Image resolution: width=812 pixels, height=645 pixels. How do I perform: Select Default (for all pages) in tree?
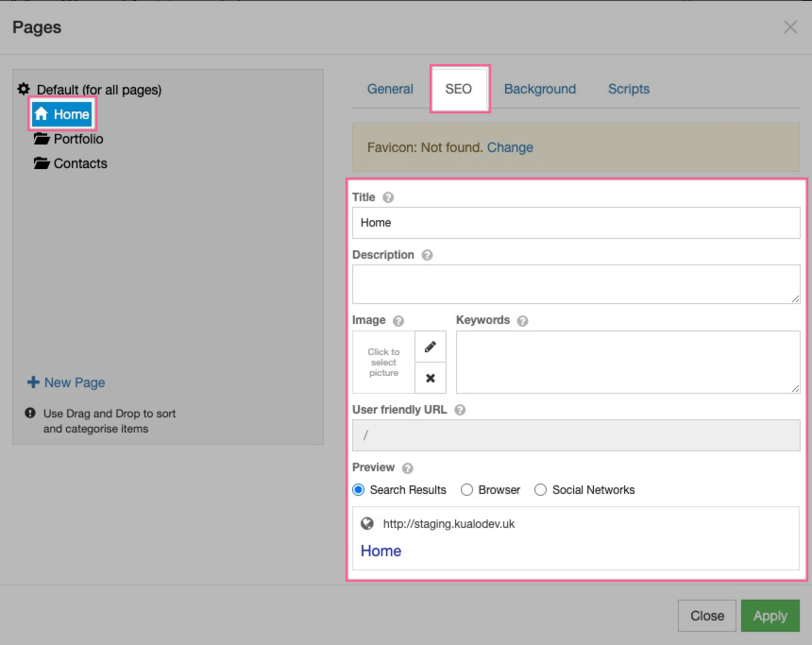[99, 90]
